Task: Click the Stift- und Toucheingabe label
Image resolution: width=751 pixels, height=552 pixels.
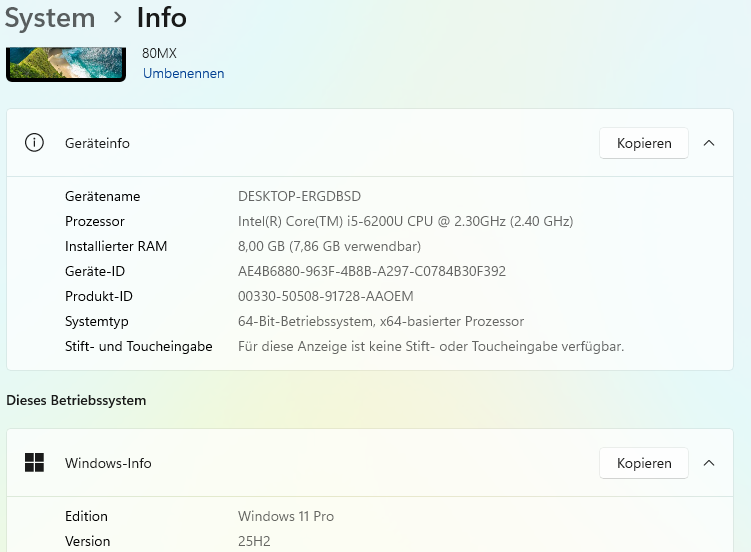Action: pyautogui.click(x=139, y=346)
